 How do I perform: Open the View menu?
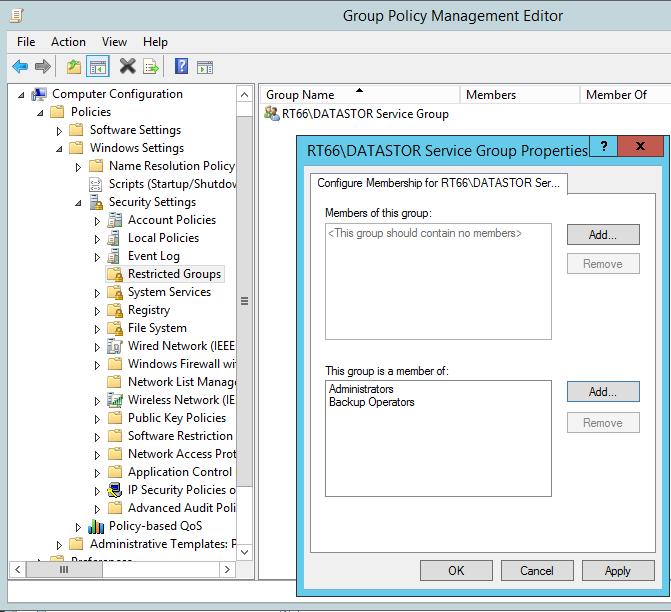(114, 42)
